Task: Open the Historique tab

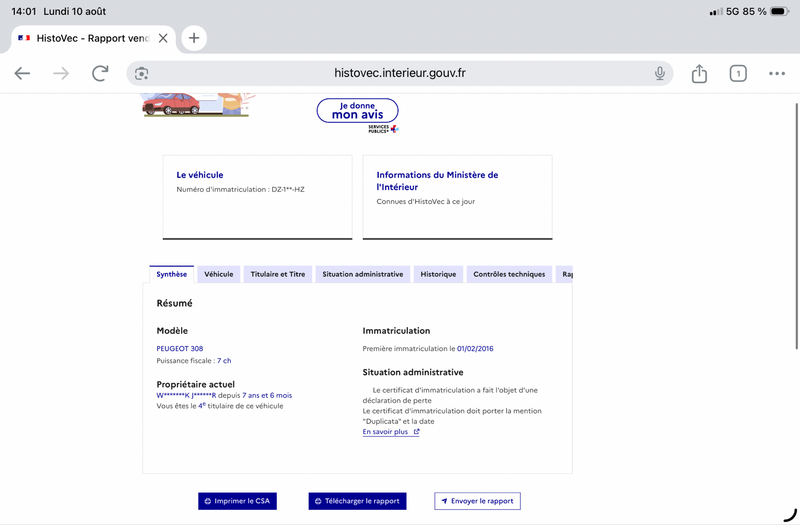Action: point(438,274)
